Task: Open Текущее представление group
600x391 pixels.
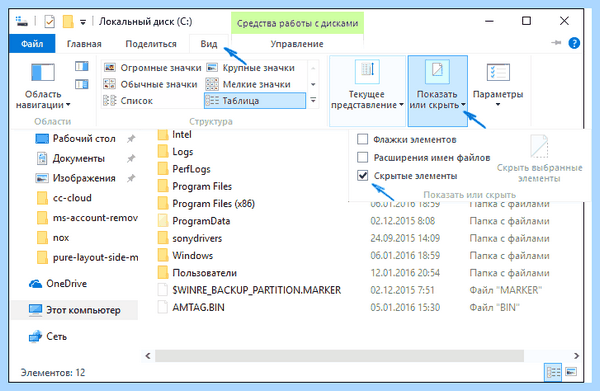Action: tap(367, 91)
